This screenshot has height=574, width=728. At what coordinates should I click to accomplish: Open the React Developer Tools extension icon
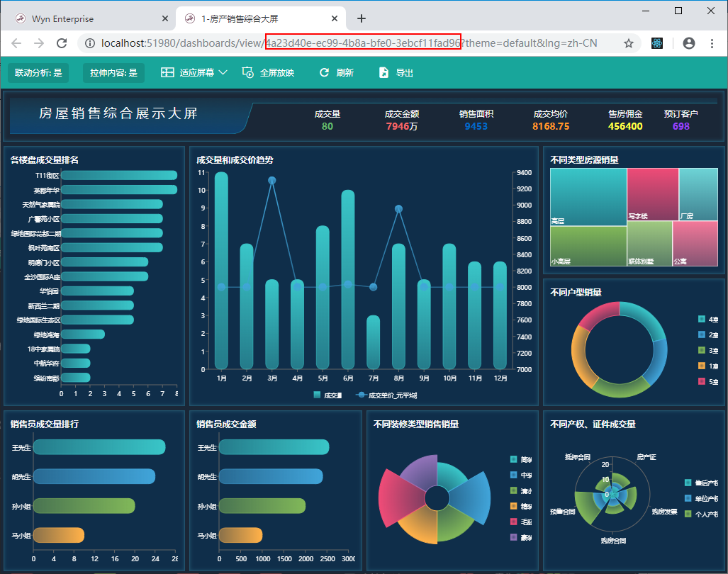click(x=658, y=43)
